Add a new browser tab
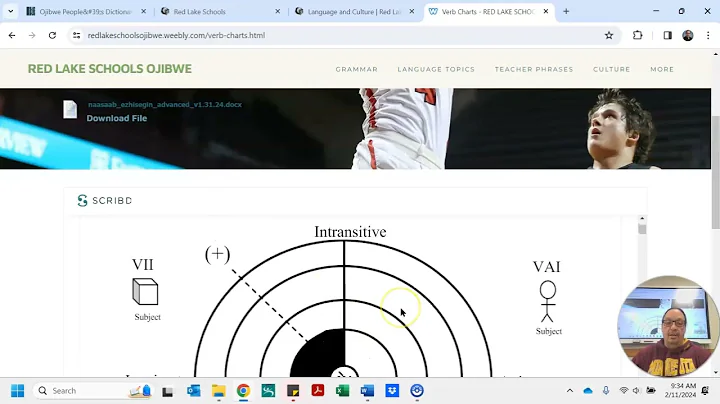 tap(566, 11)
